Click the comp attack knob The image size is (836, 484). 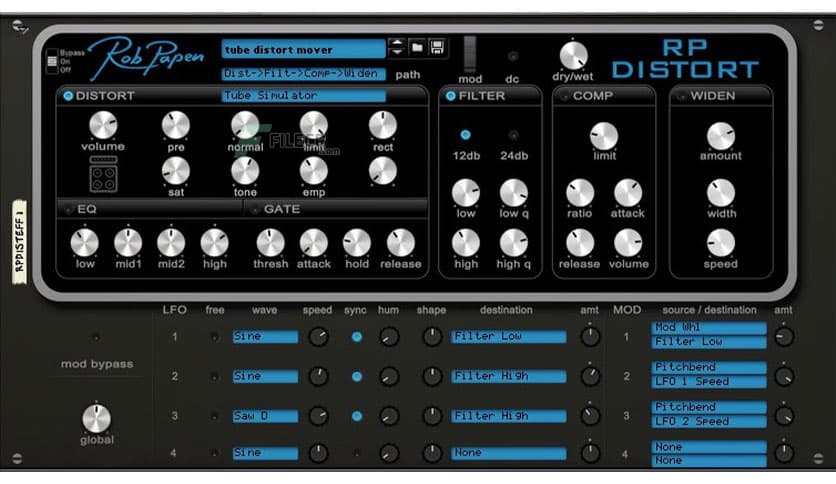628,193
